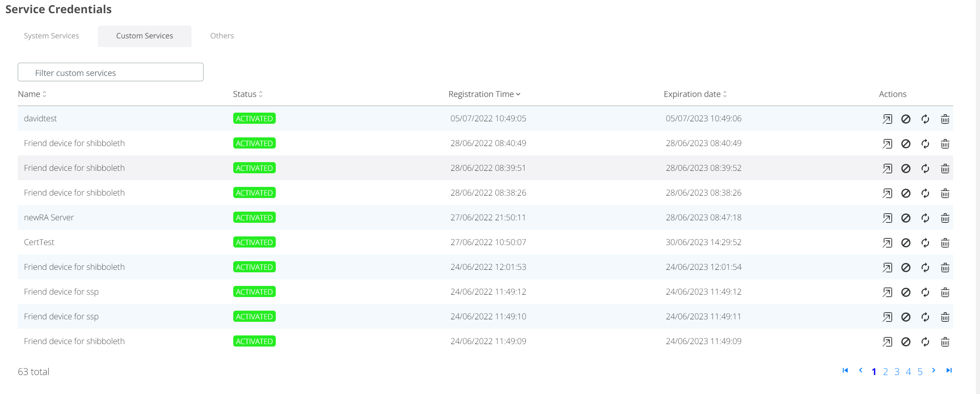Image resolution: width=980 pixels, height=394 pixels.
Task: Click the export icon for davidtest
Action: coord(887,119)
